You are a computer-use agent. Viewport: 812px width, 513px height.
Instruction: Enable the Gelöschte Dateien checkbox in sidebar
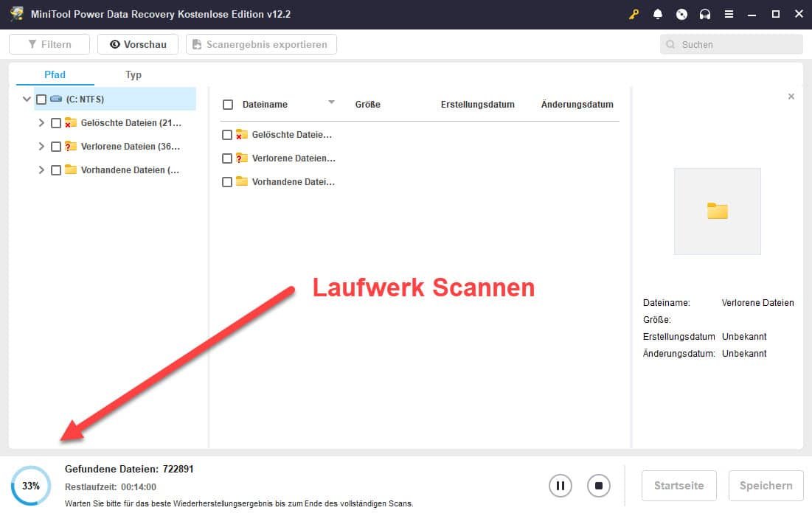point(55,122)
